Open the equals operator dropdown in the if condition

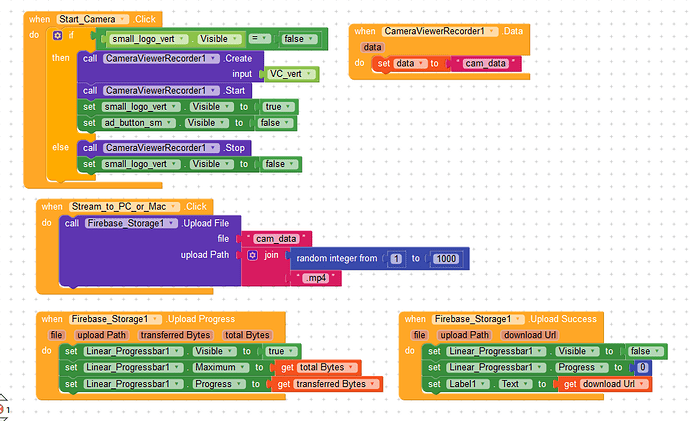click(260, 39)
